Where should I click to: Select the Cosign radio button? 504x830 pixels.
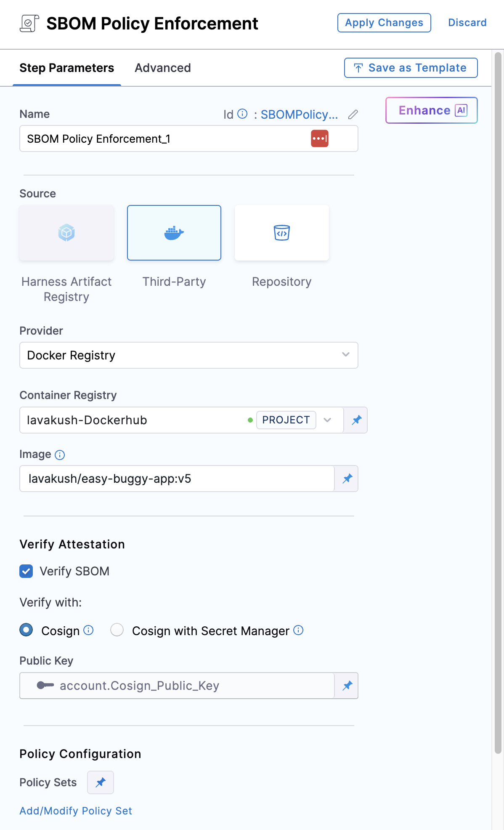(26, 630)
